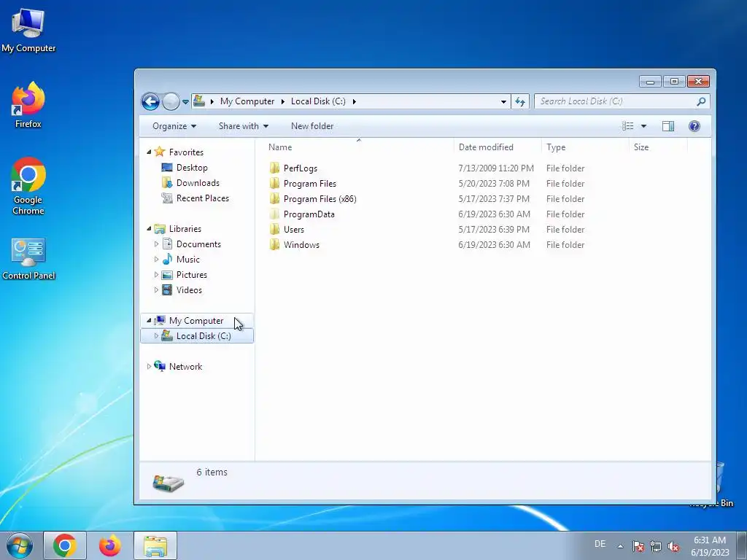Select the ProgramData folder
This screenshot has height=560, width=747.
(x=309, y=214)
